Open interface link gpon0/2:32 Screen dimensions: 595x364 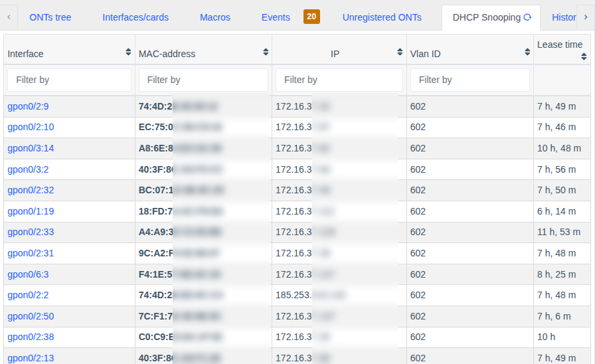coord(31,190)
